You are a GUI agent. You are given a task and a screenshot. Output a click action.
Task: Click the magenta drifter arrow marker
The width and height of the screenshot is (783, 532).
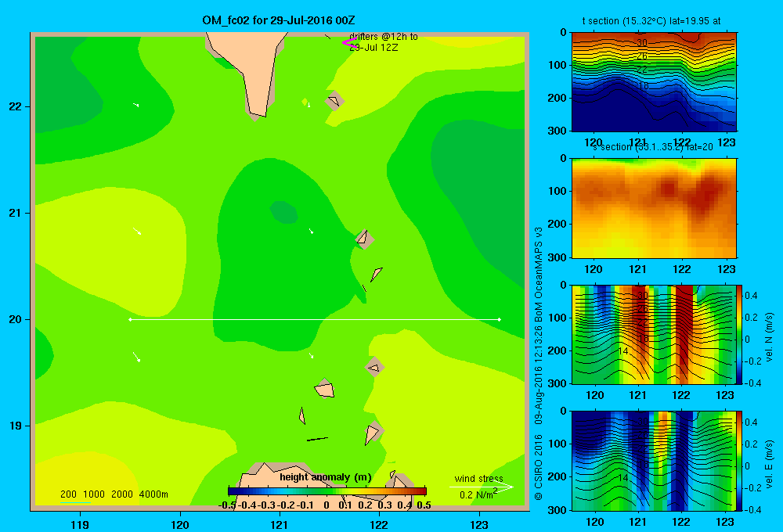[349, 43]
